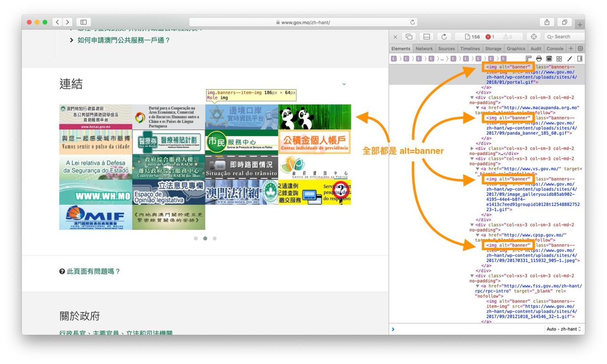Toggle the inspector details sidebar
Image resolution: width=607 pixels, height=364 pixels.
[x=580, y=59]
